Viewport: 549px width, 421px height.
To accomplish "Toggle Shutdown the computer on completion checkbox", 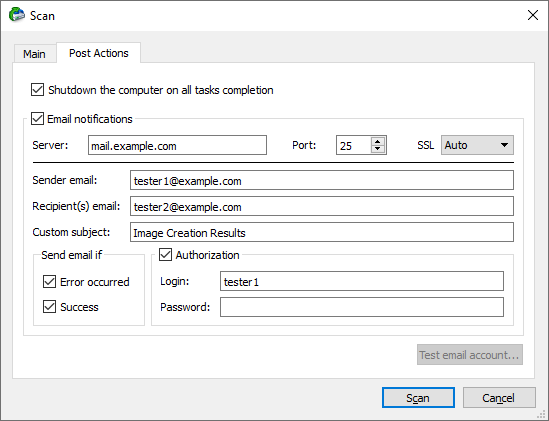I will click(37, 90).
